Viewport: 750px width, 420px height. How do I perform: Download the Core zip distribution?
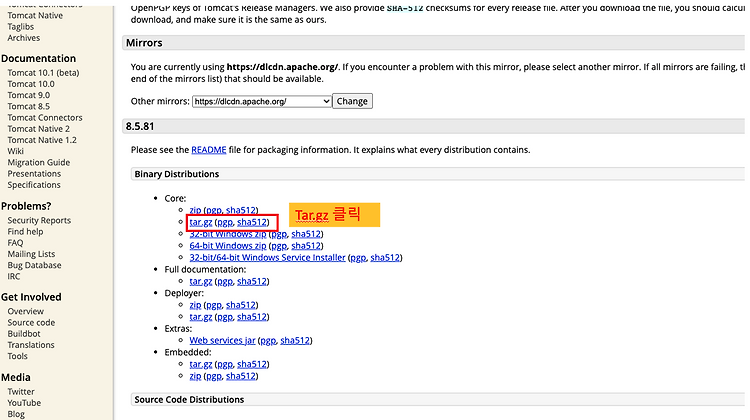point(195,210)
